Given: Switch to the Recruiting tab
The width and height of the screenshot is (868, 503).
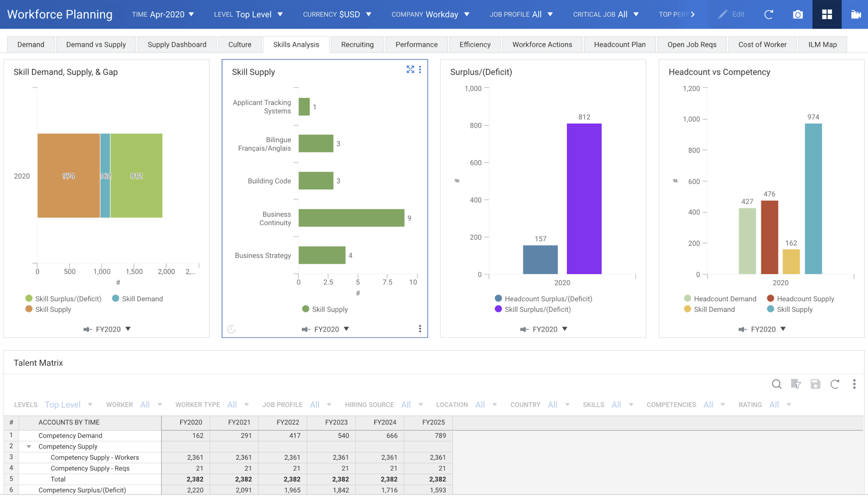Looking at the screenshot, I should pos(357,44).
